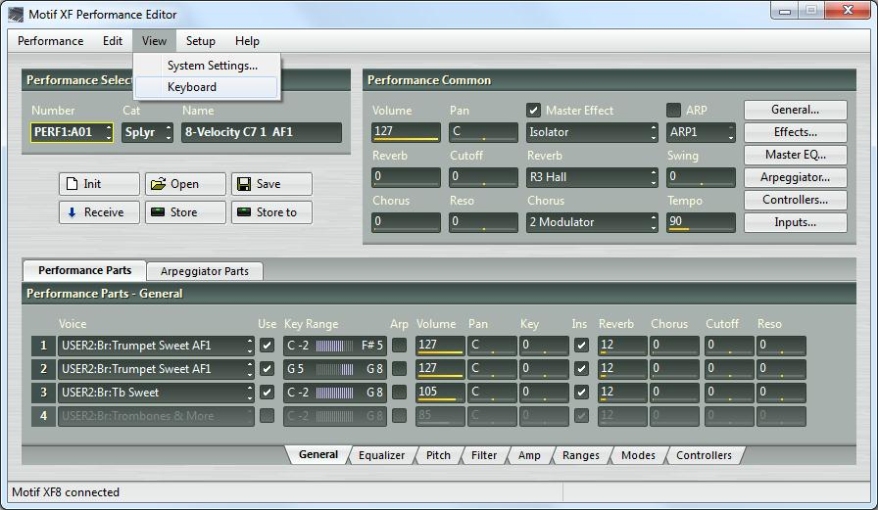The width and height of the screenshot is (878, 510).
Task: Click the Open button's folder icon
Action: [x=158, y=184]
